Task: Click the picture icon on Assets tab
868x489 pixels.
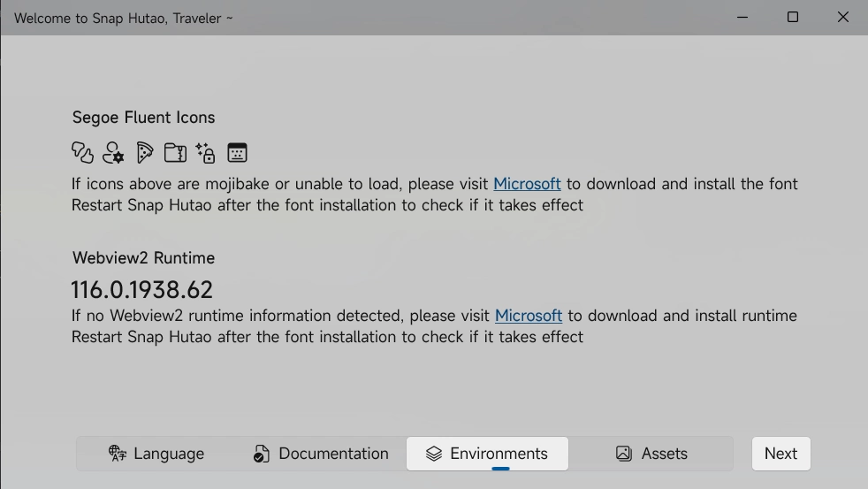Action: point(624,453)
